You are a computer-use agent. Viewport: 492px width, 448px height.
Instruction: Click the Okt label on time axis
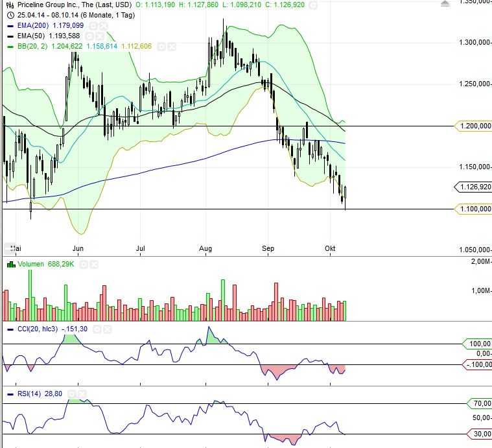pos(330,248)
